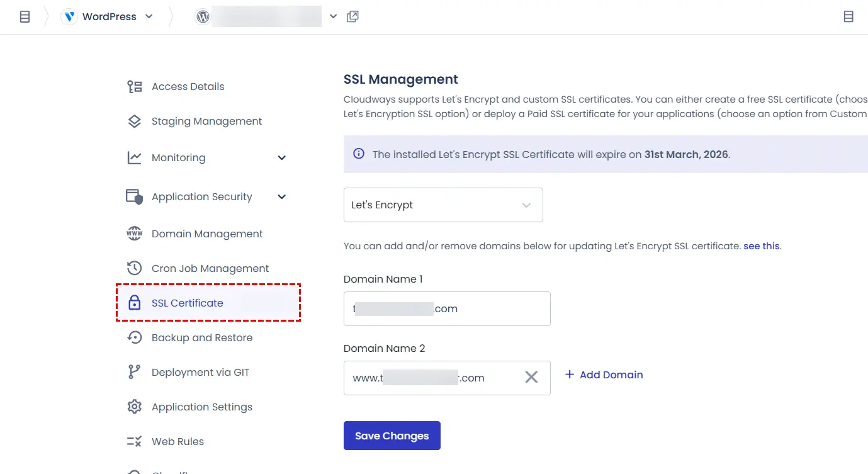Click the Domain Management www icon
The image size is (868, 474).
[x=135, y=234]
